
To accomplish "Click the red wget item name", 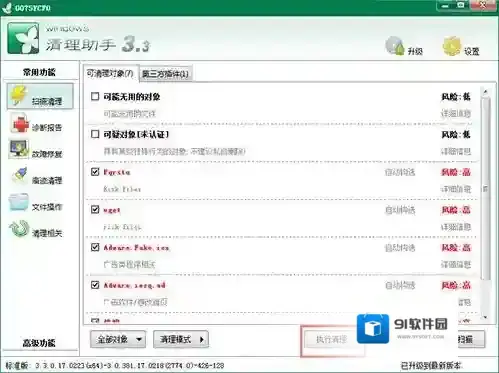I will 112,210.
